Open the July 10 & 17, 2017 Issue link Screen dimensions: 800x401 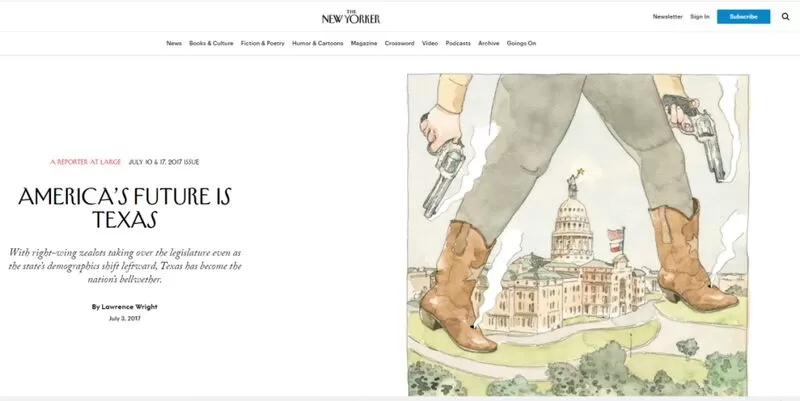164,162
